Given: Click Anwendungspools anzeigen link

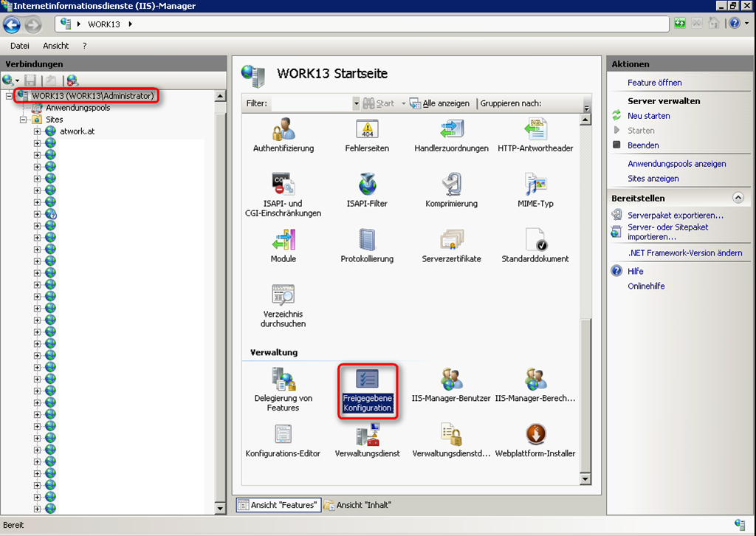Looking at the screenshot, I should [676, 164].
